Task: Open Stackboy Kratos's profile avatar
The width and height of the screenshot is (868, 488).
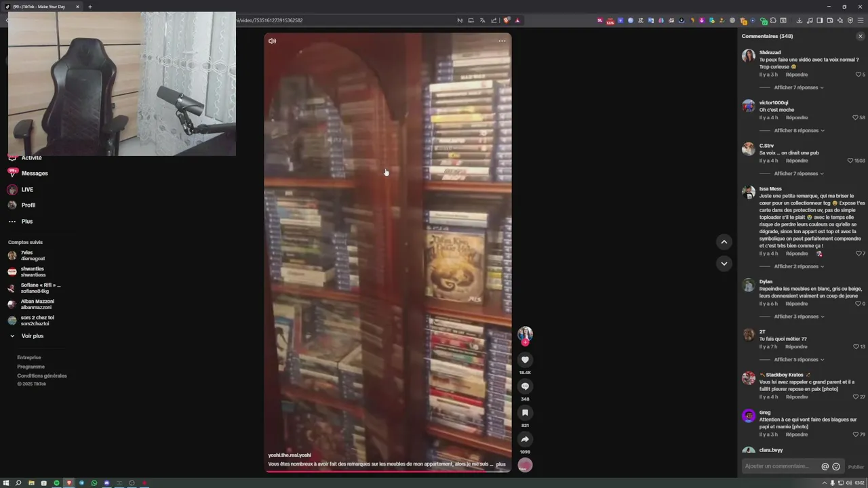Action: (x=749, y=378)
